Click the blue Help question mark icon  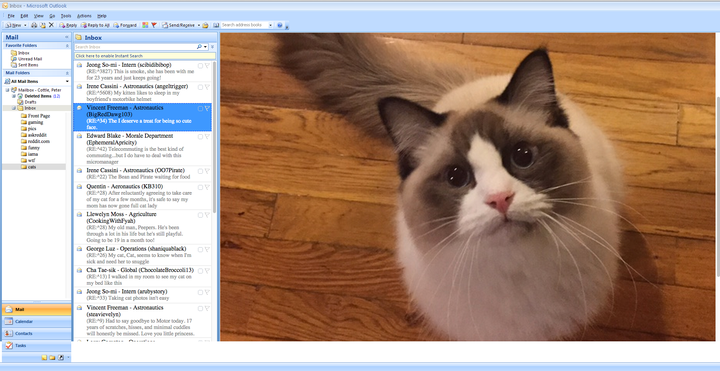[280, 25]
